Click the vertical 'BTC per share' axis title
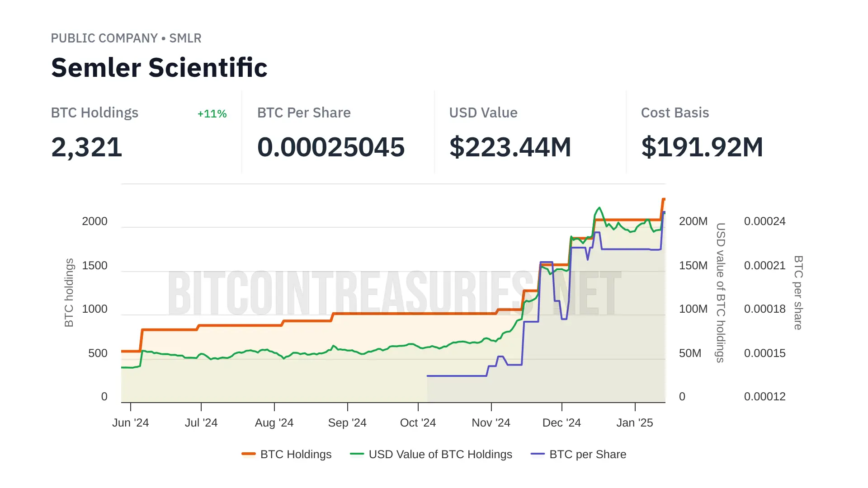The image size is (868, 488). click(x=798, y=293)
